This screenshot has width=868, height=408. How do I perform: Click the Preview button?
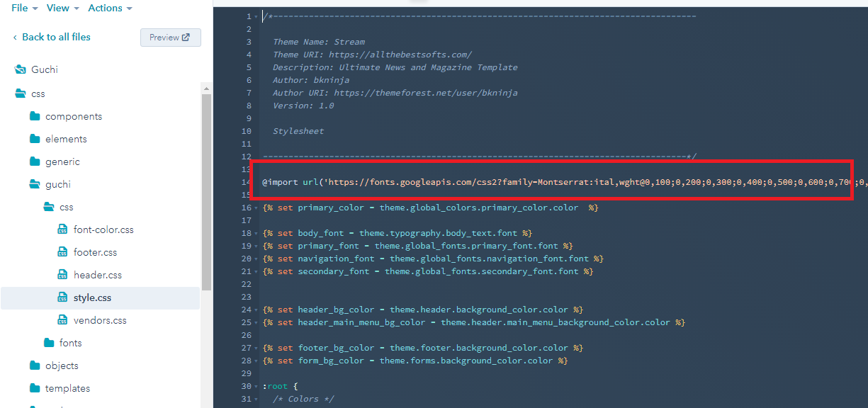point(170,38)
